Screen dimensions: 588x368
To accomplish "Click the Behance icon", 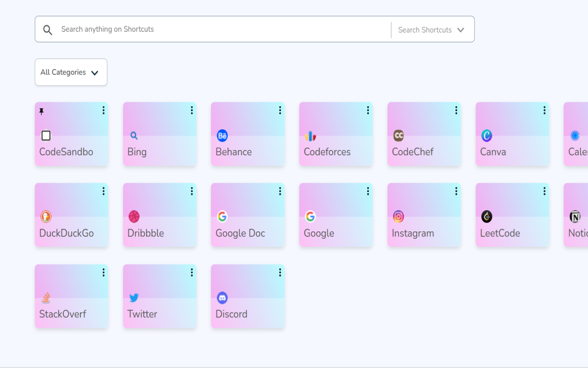I will coord(222,136).
